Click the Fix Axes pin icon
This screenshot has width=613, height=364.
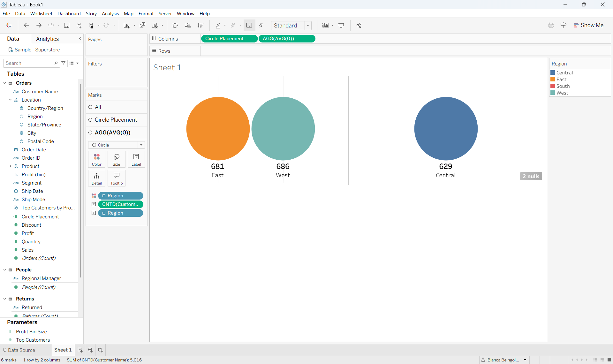tap(261, 25)
